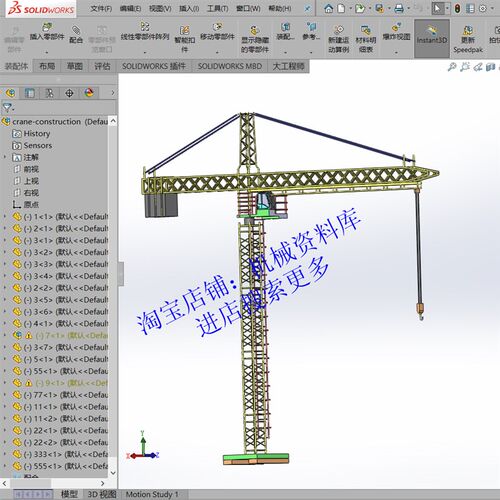Image resolution: width=500 pixels, height=500 pixels.
Task: Switch to the 布局 ribbon tab
Action: (47, 66)
